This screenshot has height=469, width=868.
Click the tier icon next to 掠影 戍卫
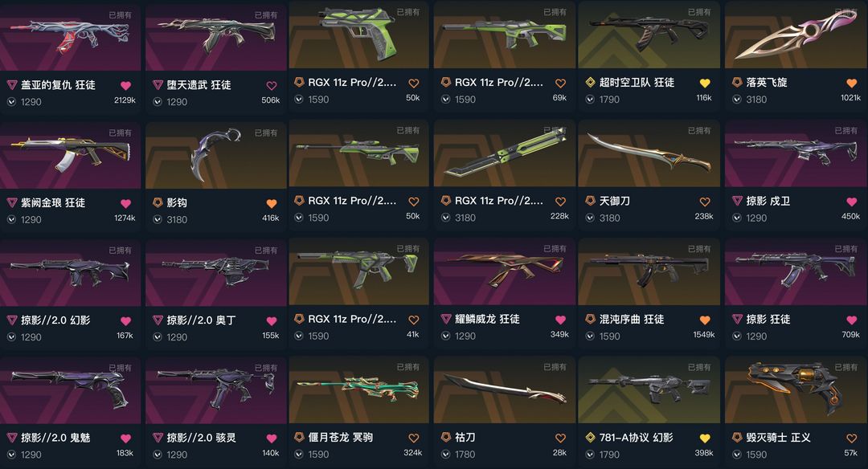pyautogui.click(x=737, y=201)
